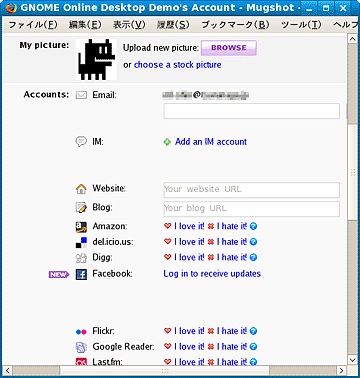Click the del.icio.us checkered icon
This screenshot has width=360, height=378.
click(x=81, y=242)
